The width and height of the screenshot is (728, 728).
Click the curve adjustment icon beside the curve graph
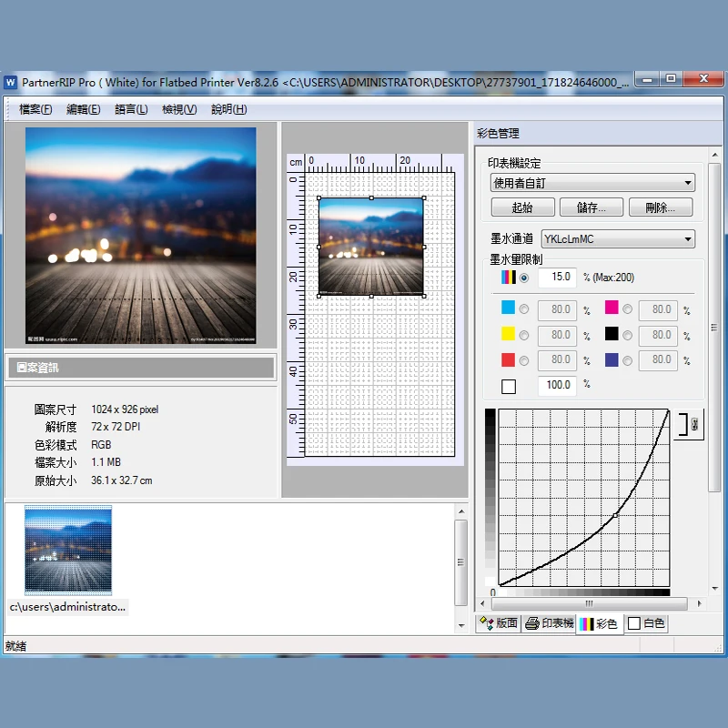[x=692, y=424]
